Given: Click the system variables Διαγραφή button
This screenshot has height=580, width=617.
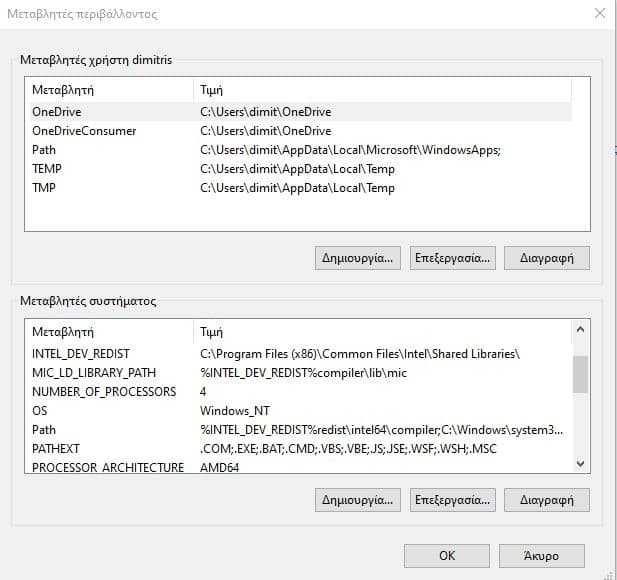Looking at the screenshot, I should pyautogui.click(x=547, y=500).
